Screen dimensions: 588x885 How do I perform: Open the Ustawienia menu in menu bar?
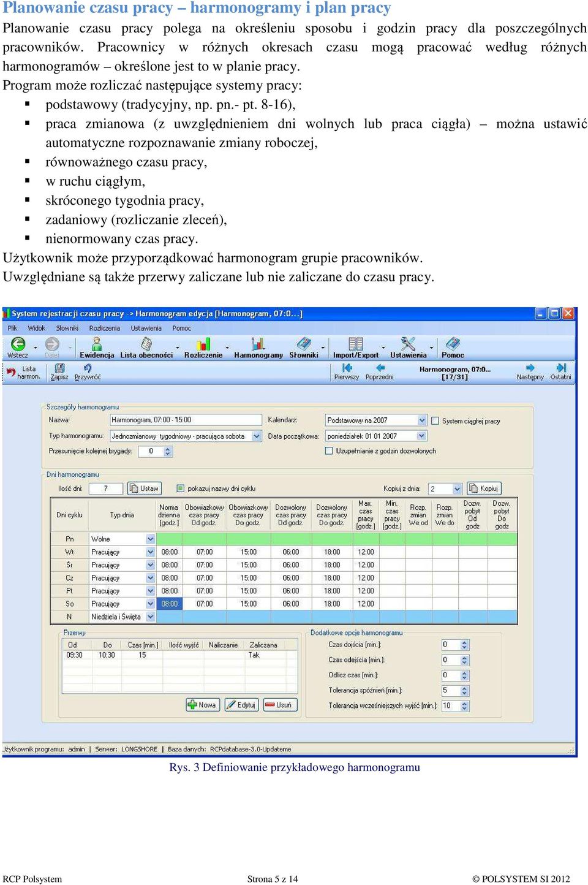(146, 329)
